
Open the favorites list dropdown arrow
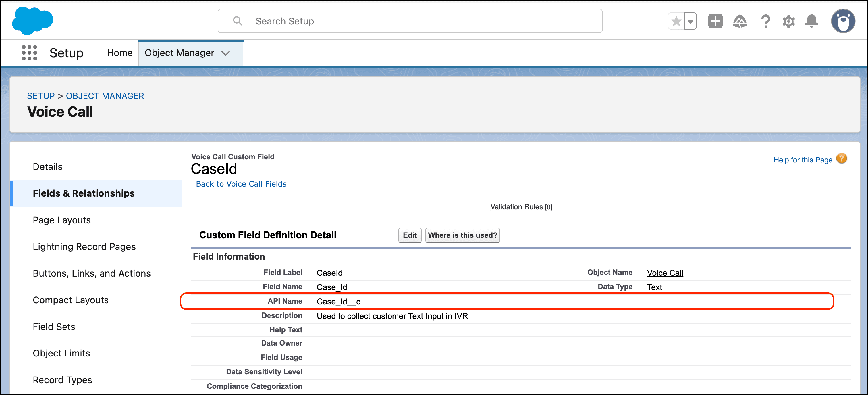690,21
